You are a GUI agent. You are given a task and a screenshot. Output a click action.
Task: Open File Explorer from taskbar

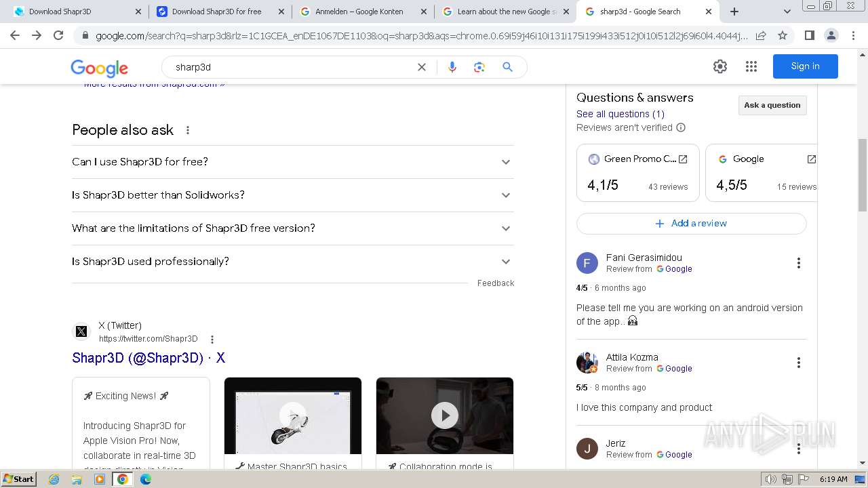(77, 479)
